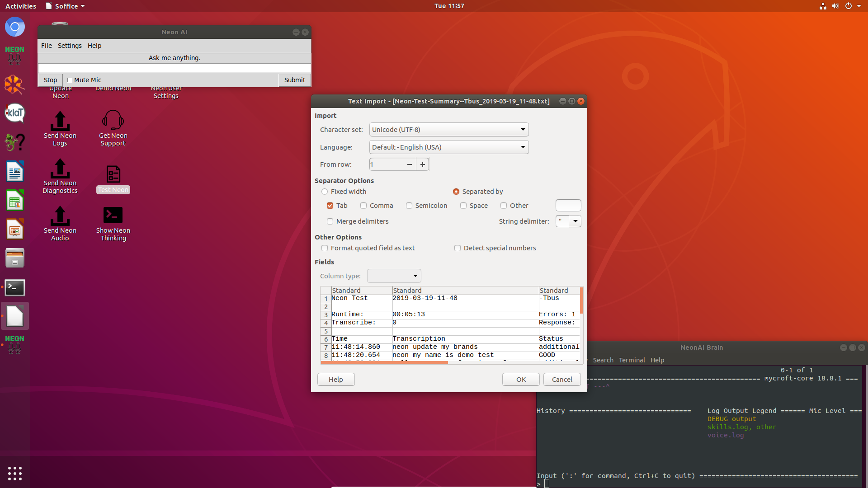The width and height of the screenshot is (868, 488).
Task: Click OK in the Text Import dialog
Action: click(x=521, y=380)
